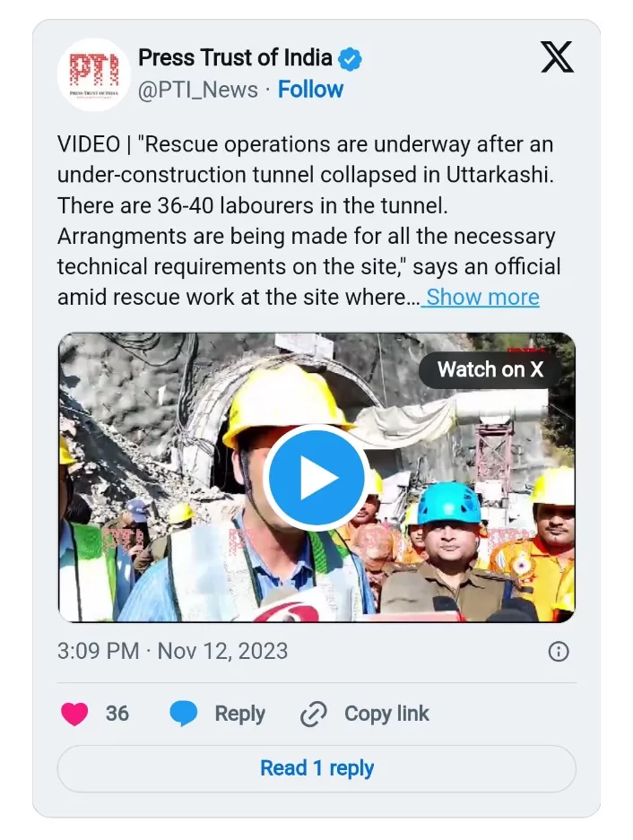Open Read 1 reply
Viewport: 633px width, 840px height.
click(316, 768)
